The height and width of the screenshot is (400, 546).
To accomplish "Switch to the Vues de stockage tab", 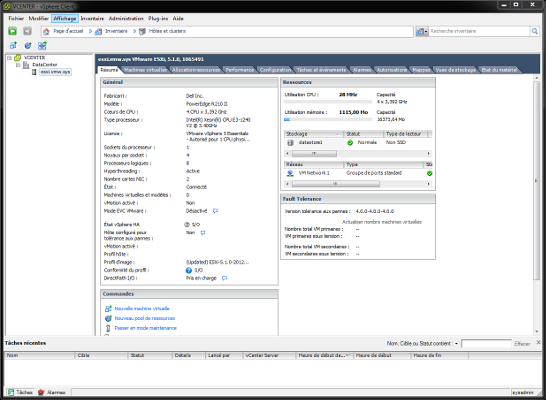I will point(455,70).
